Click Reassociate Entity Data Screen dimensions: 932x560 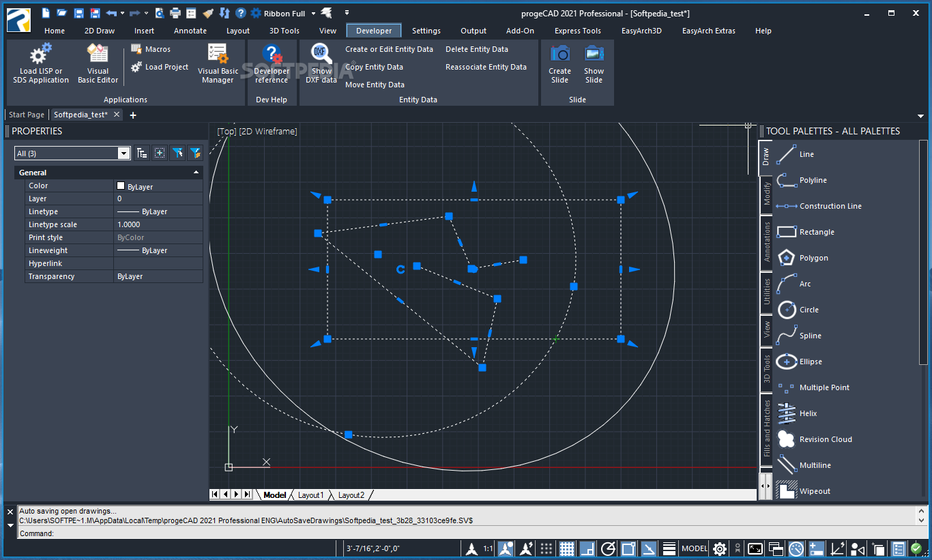point(486,67)
